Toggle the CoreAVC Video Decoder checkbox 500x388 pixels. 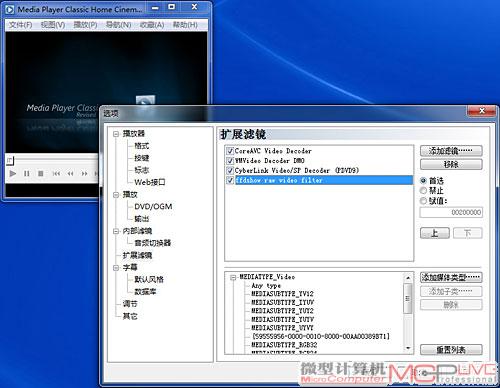click(230, 151)
